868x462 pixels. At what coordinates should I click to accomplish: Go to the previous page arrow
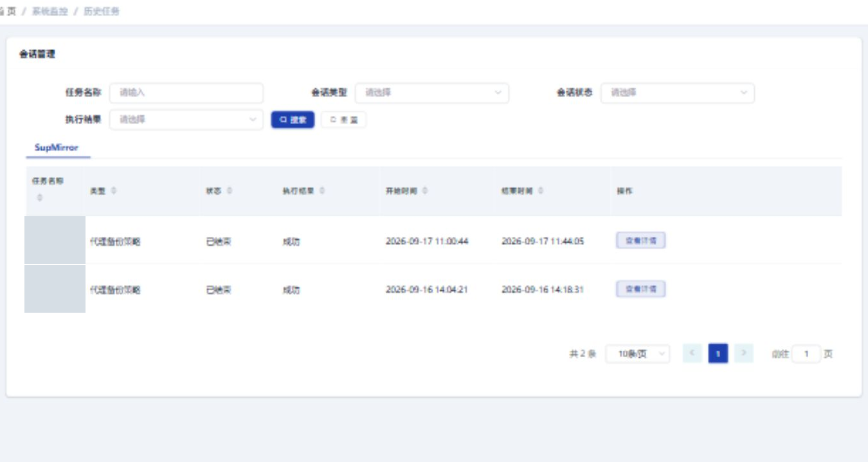[x=692, y=353]
